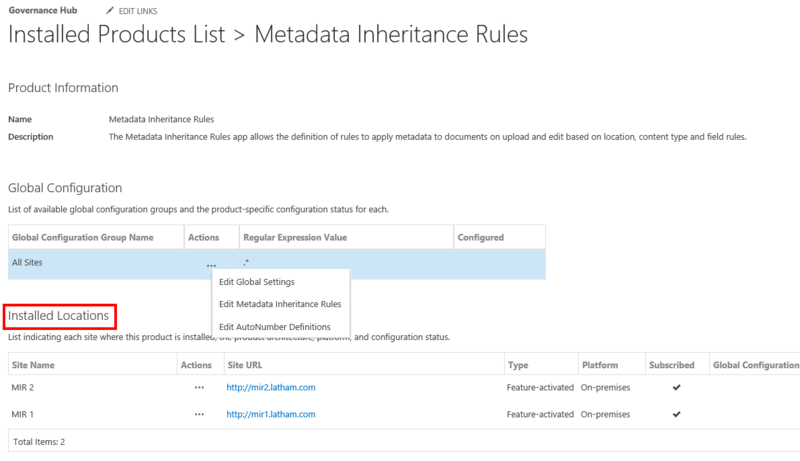The width and height of the screenshot is (800, 461).
Task: Sort by the Type column header
Action: coord(518,365)
